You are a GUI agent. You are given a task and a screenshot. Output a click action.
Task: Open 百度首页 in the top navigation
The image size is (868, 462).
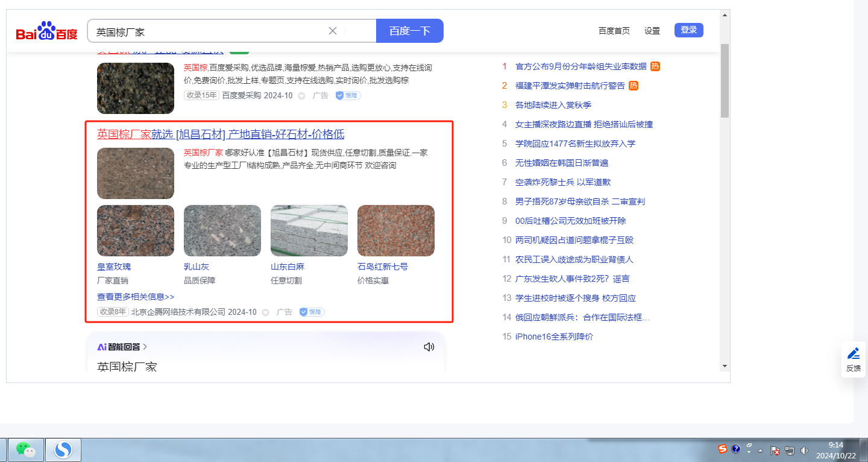pyautogui.click(x=614, y=31)
